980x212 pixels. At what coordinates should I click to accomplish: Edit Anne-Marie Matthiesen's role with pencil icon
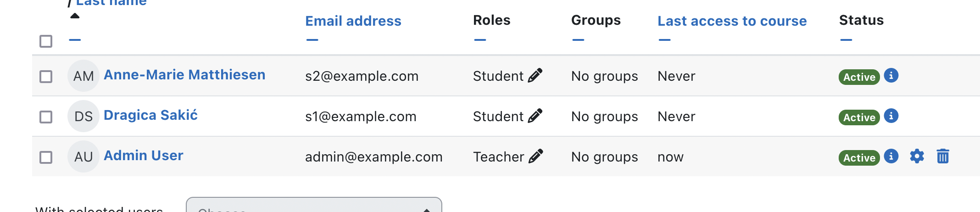point(535,76)
